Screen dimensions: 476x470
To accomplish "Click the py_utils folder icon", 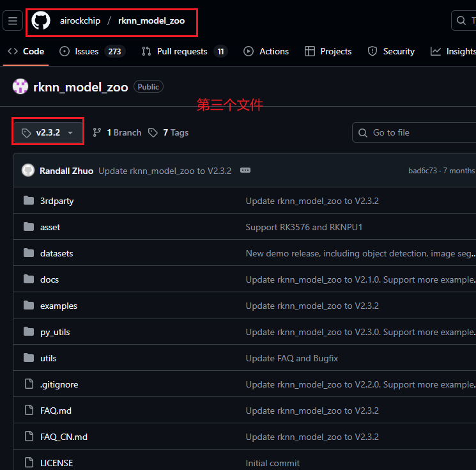I will tap(29, 331).
